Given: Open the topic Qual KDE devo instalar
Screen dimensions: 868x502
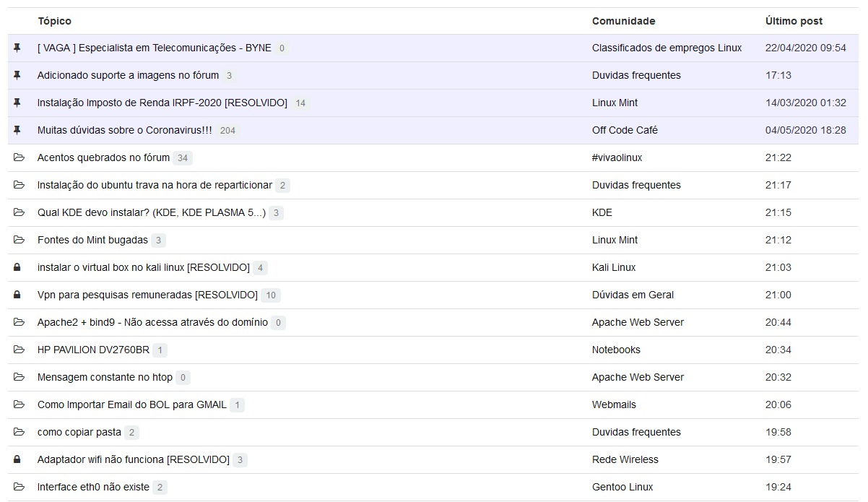Looking at the screenshot, I should click(152, 213).
